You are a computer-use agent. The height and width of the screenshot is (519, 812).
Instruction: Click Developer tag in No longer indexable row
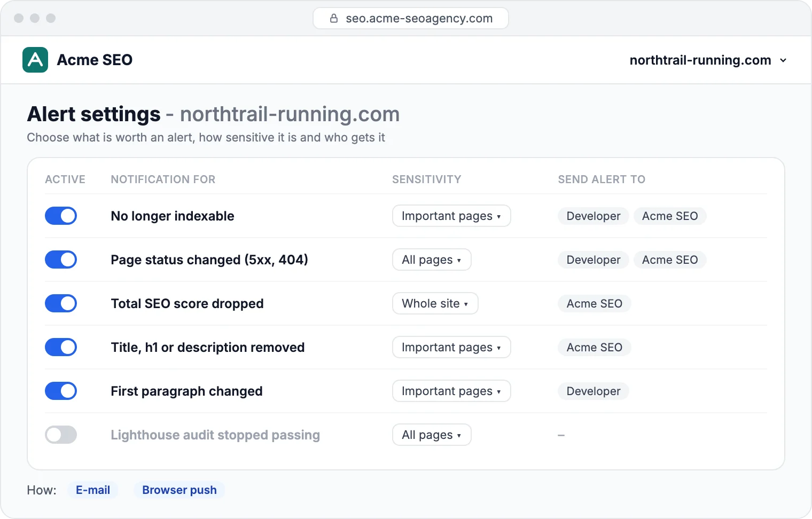(594, 216)
